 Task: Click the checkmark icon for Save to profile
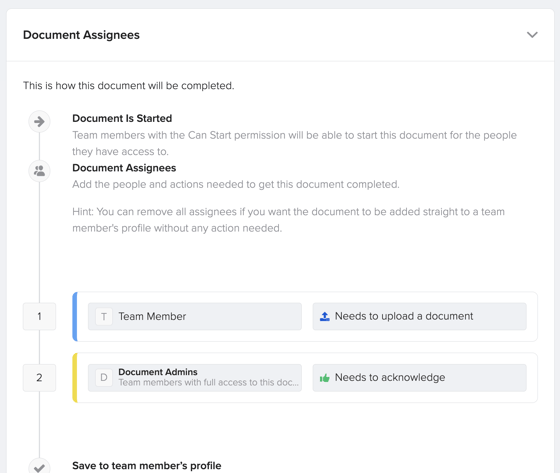click(39, 467)
